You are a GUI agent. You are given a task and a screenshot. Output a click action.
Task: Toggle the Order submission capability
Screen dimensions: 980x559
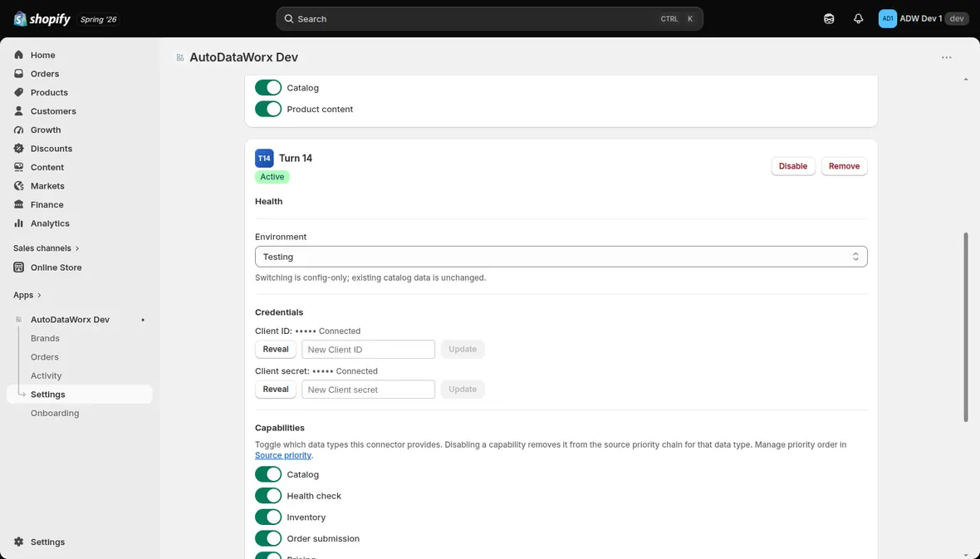tap(268, 538)
